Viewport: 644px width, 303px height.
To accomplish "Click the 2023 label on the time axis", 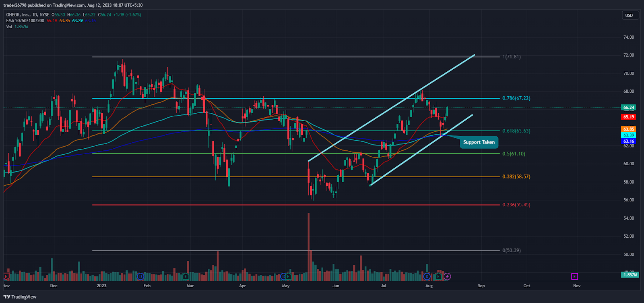I will [102, 286].
